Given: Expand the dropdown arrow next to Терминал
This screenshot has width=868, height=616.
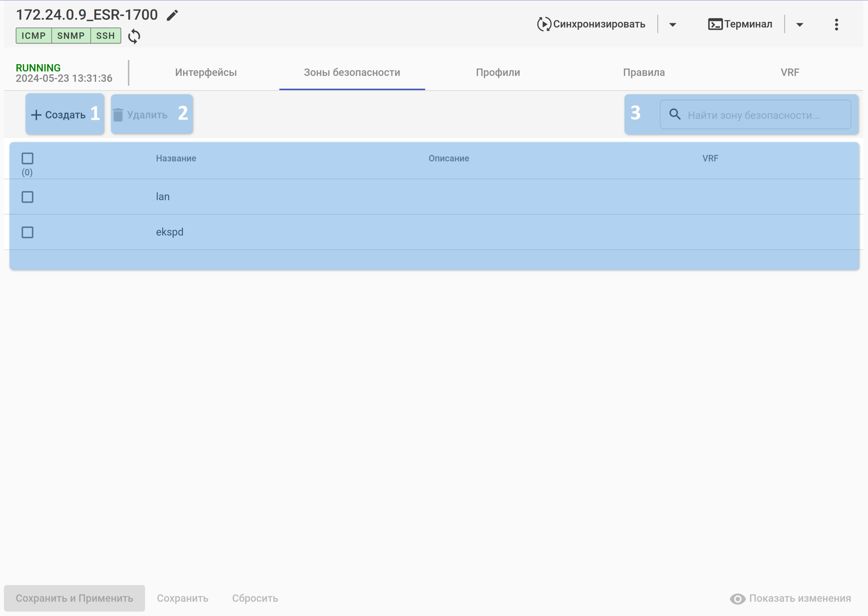Looking at the screenshot, I should (x=799, y=25).
